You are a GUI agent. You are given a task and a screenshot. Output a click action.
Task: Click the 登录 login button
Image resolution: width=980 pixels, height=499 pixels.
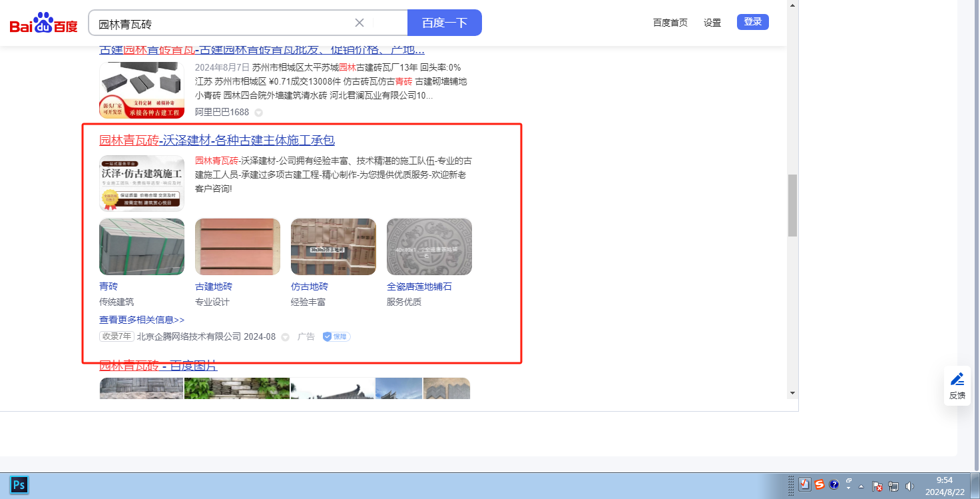pos(753,22)
